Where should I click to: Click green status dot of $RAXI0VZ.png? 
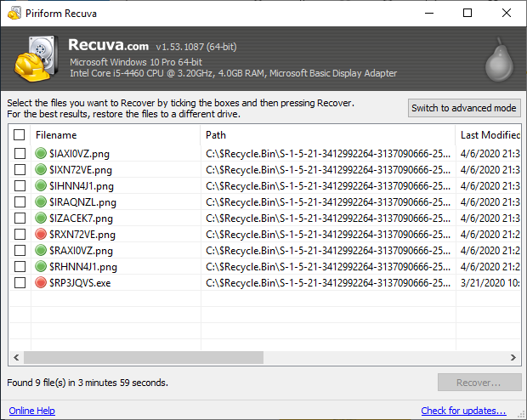[x=41, y=250]
